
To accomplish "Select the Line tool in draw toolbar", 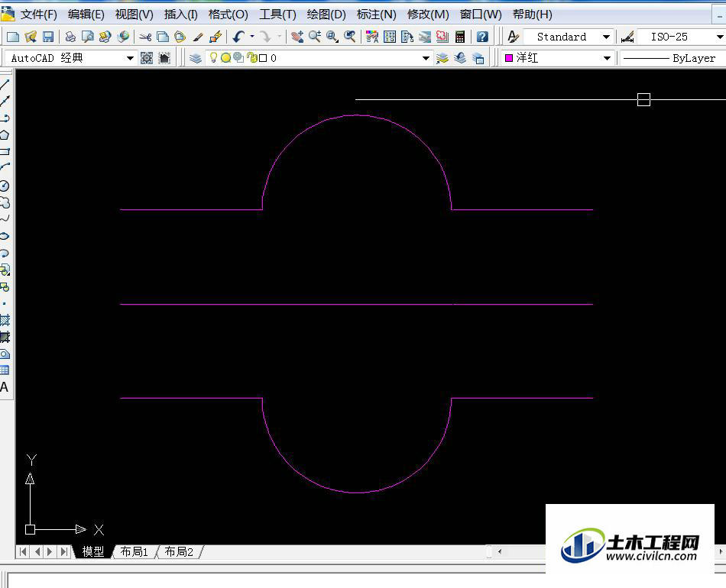I will (5, 84).
